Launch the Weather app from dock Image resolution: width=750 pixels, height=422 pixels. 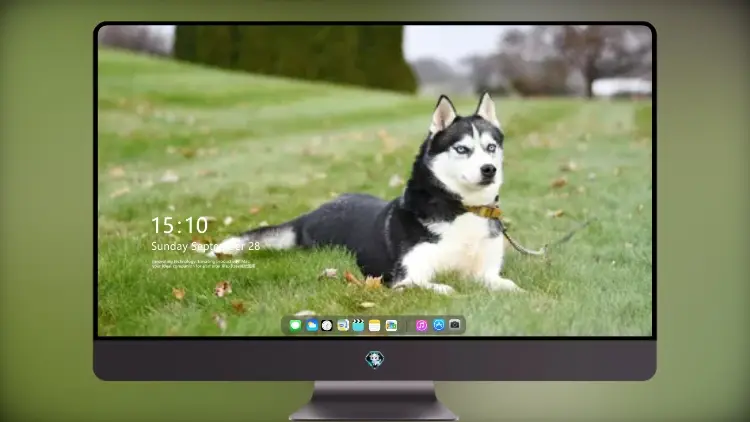(311, 325)
